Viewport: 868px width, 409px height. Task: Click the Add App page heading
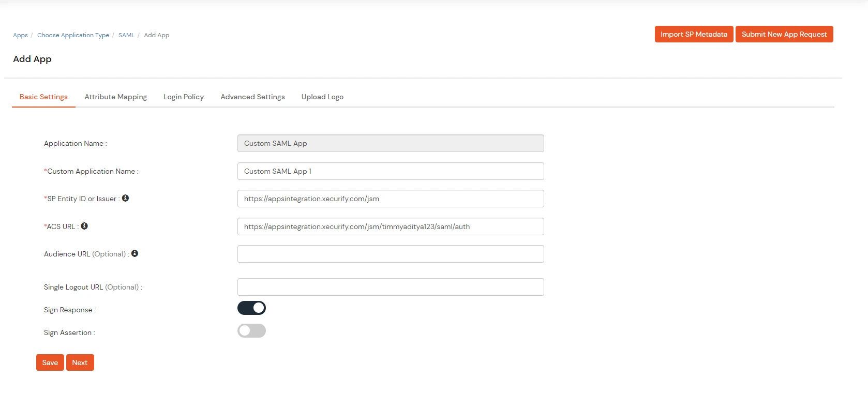[x=32, y=59]
